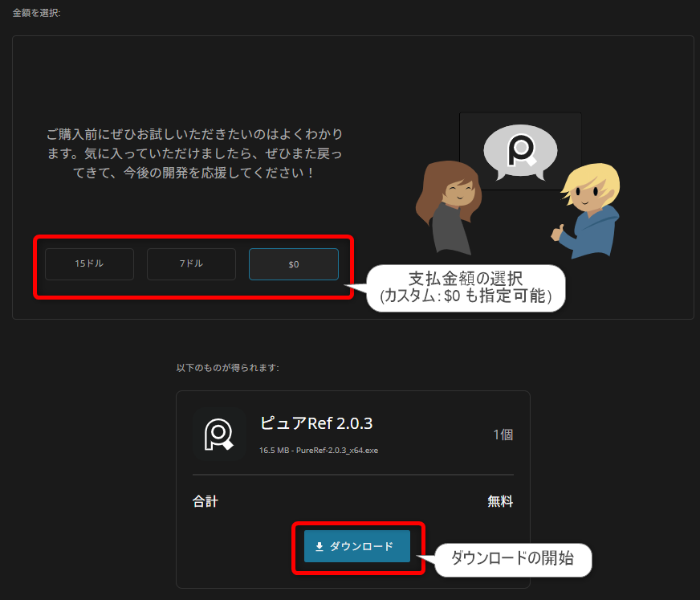This screenshot has width=700, height=600.
Task: Click the brown-haired character illustration
Action: 446,207
